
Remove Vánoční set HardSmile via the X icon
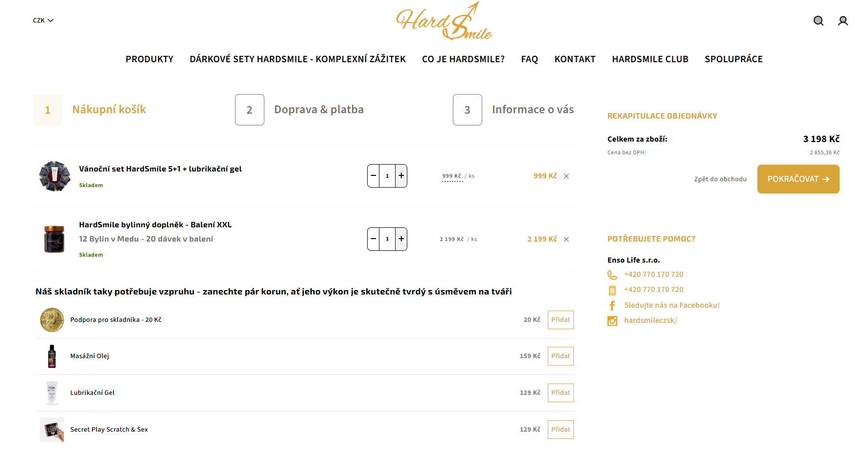coord(566,175)
